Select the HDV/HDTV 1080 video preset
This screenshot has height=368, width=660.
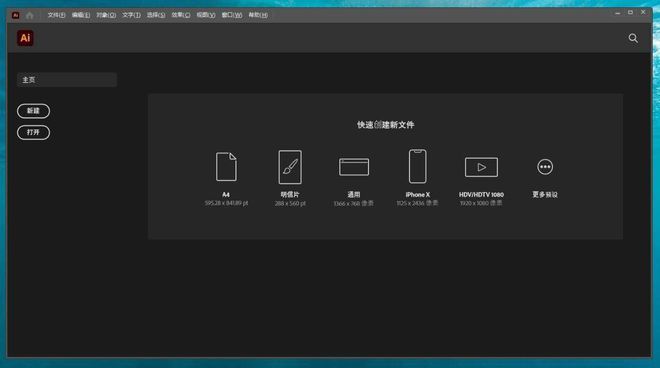481,167
